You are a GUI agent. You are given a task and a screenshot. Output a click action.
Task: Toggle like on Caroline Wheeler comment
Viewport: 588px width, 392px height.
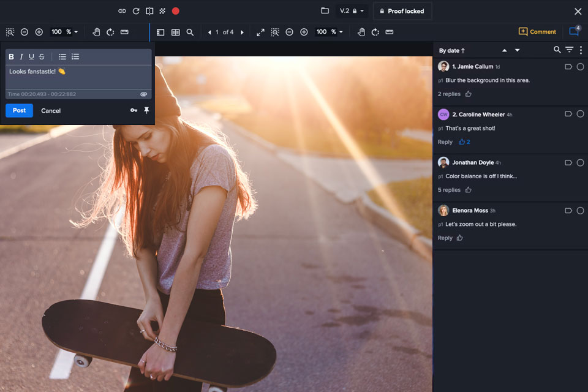click(x=464, y=142)
